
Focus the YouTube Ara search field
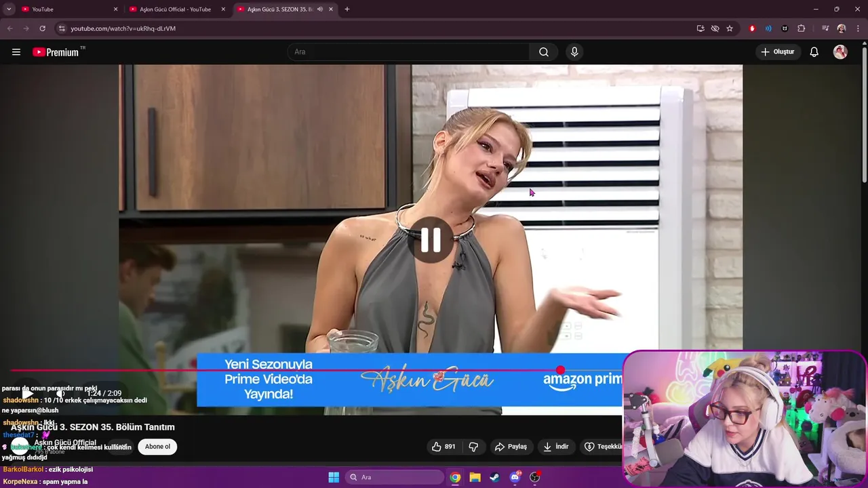coord(409,52)
